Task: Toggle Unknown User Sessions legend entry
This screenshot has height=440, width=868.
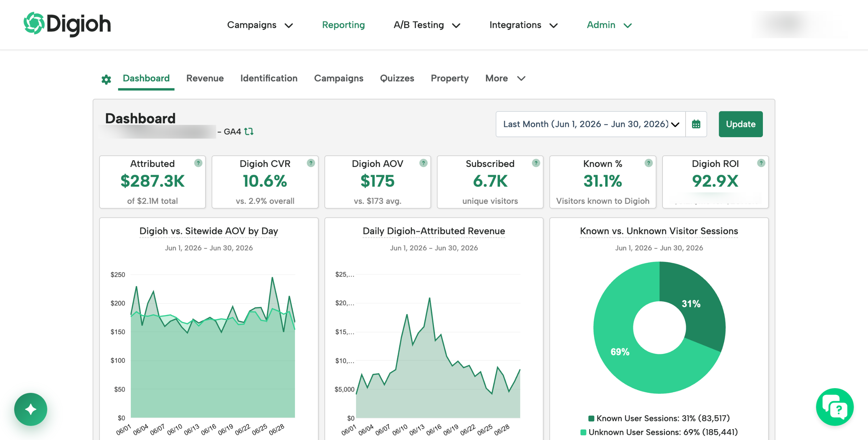Action: click(659, 432)
